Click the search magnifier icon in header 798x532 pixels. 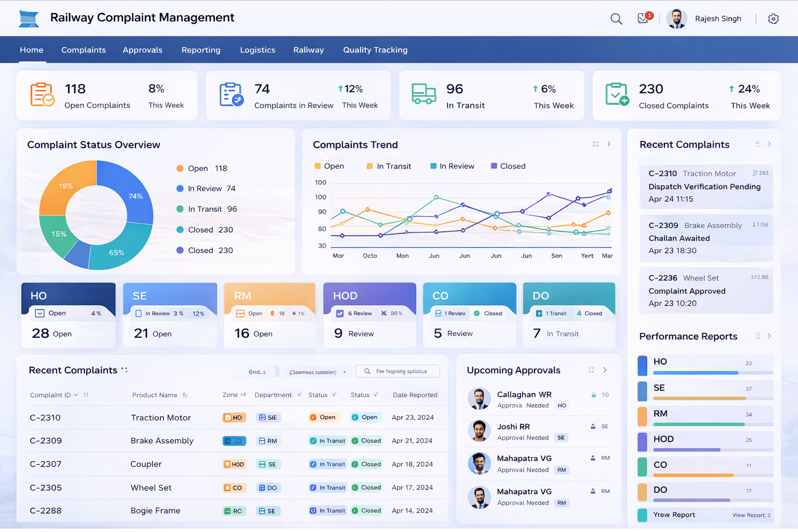616,19
